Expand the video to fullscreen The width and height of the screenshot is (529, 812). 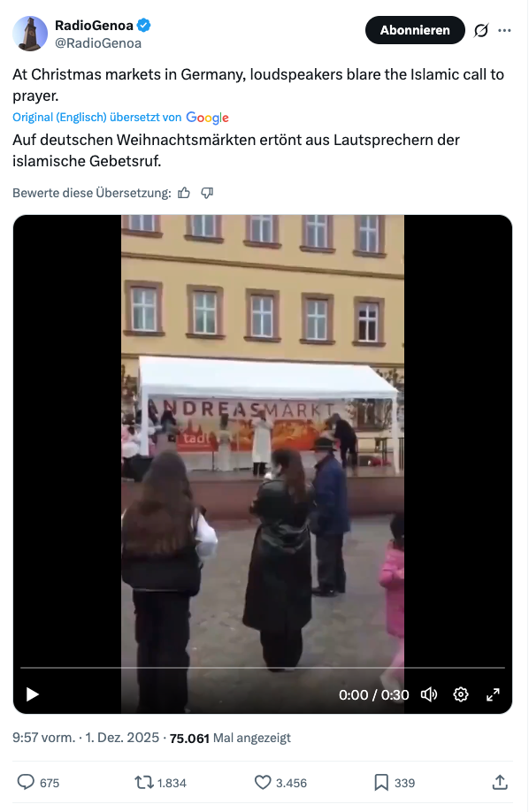pyautogui.click(x=493, y=694)
